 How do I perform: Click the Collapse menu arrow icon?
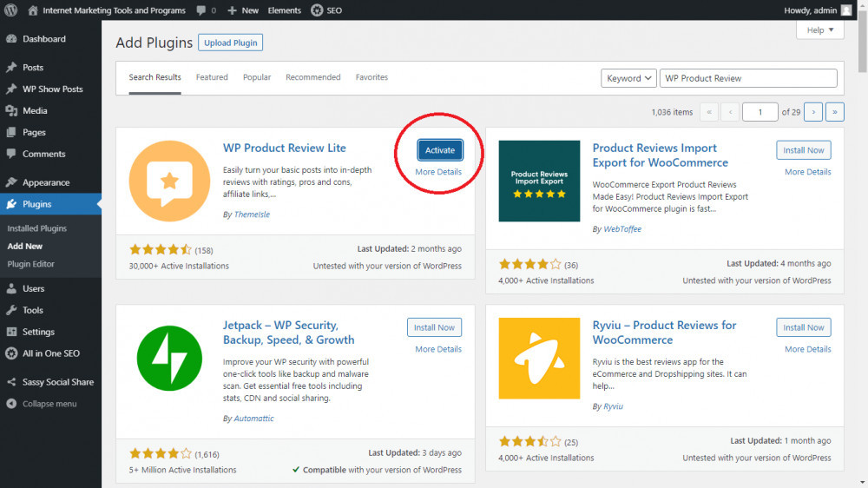point(11,403)
